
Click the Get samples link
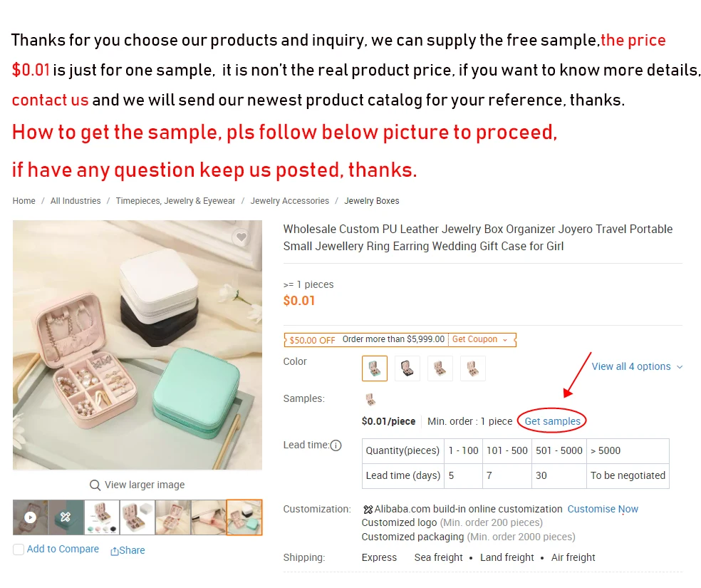coord(552,421)
